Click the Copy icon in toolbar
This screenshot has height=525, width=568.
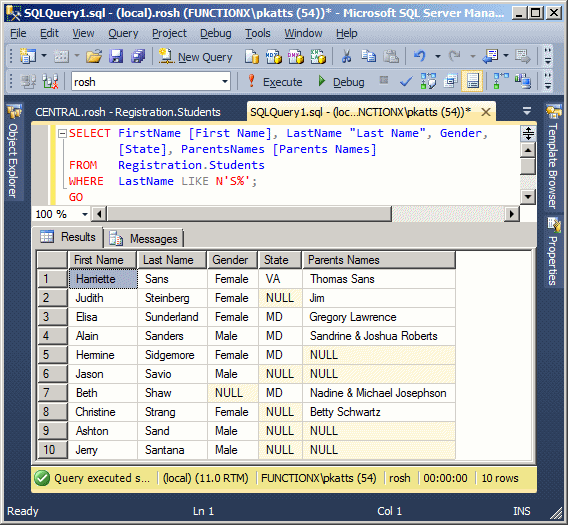click(x=368, y=57)
